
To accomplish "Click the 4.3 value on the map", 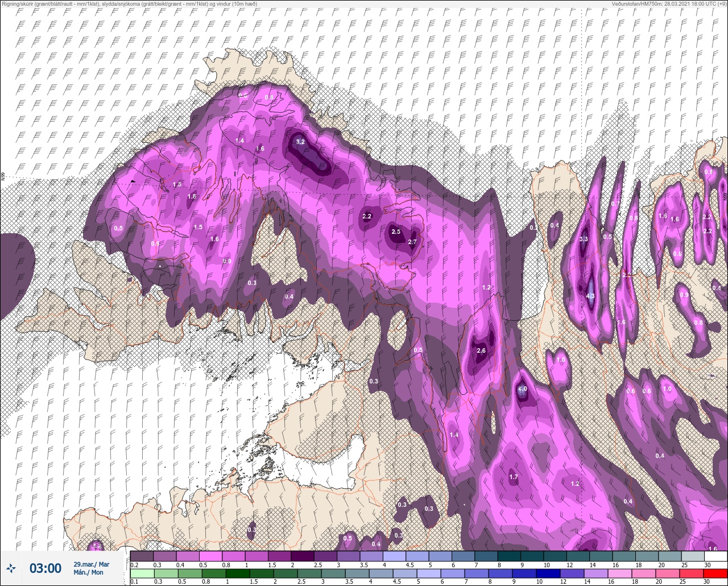I will point(590,296).
